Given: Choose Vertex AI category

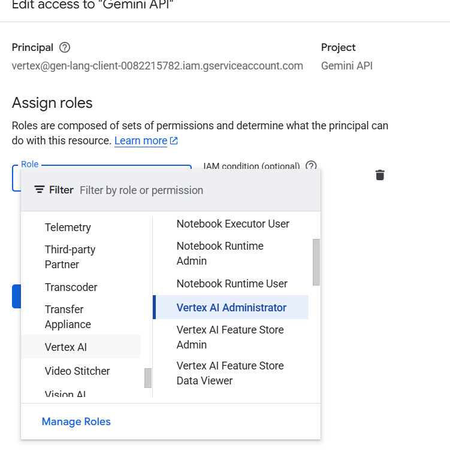Looking at the screenshot, I should pyautogui.click(x=66, y=347).
